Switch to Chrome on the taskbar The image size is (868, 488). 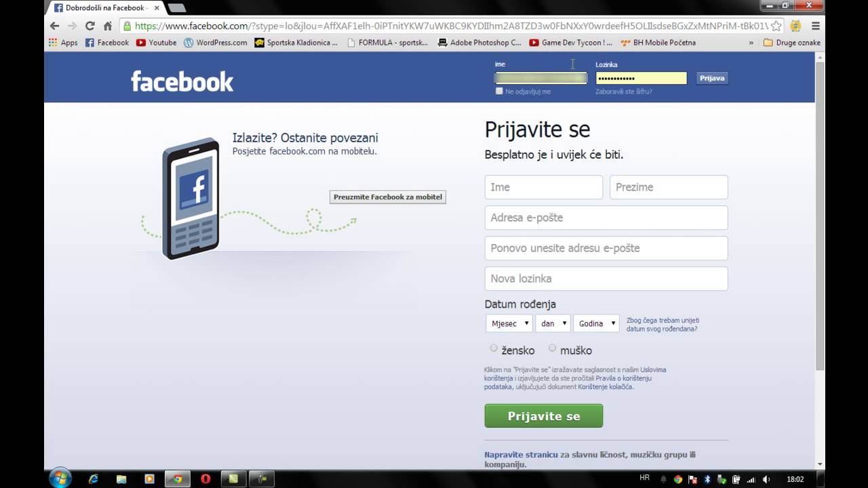point(178,479)
